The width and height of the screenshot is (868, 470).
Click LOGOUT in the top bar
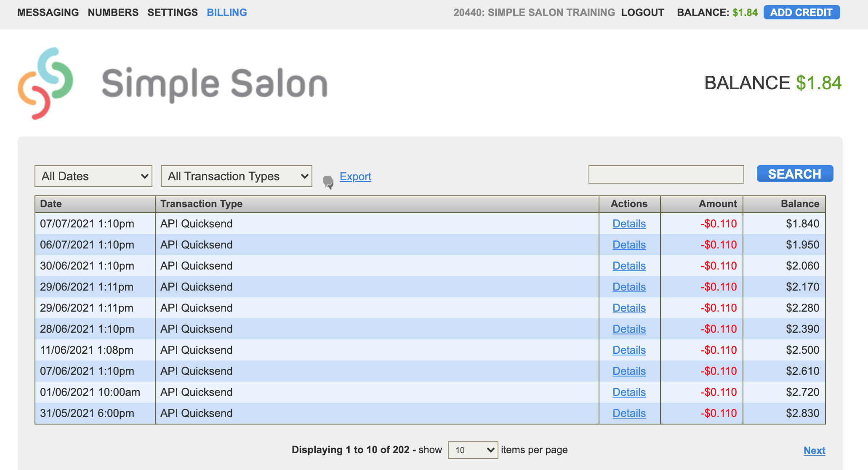tap(642, 12)
